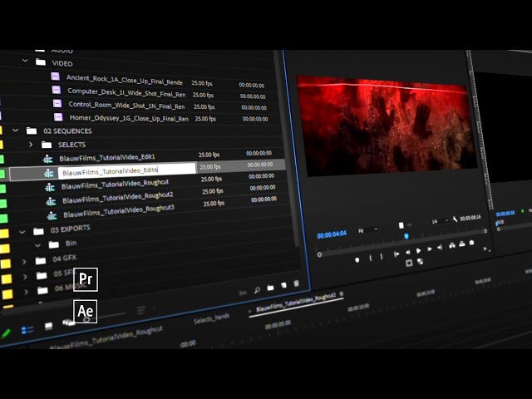Open the Fit zoom level dropdown

(x=367, y=230)
